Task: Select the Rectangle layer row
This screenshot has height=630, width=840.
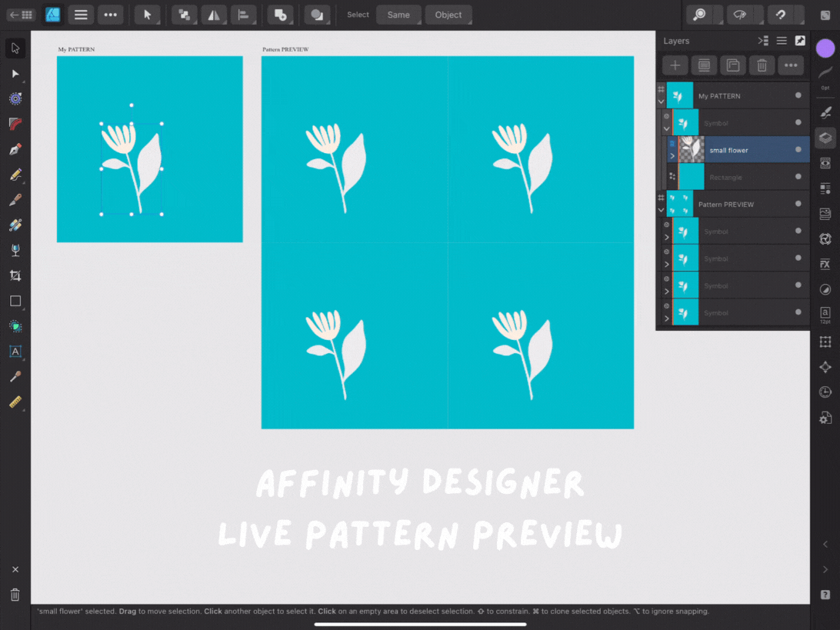Action: (737, 177)
